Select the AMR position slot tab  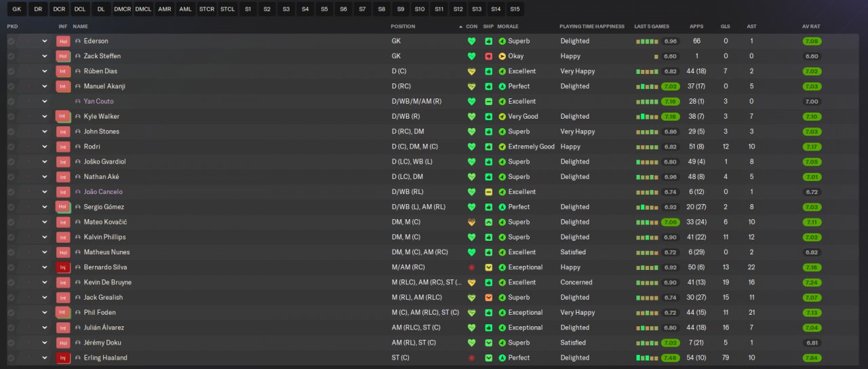[x=164, y=9]
